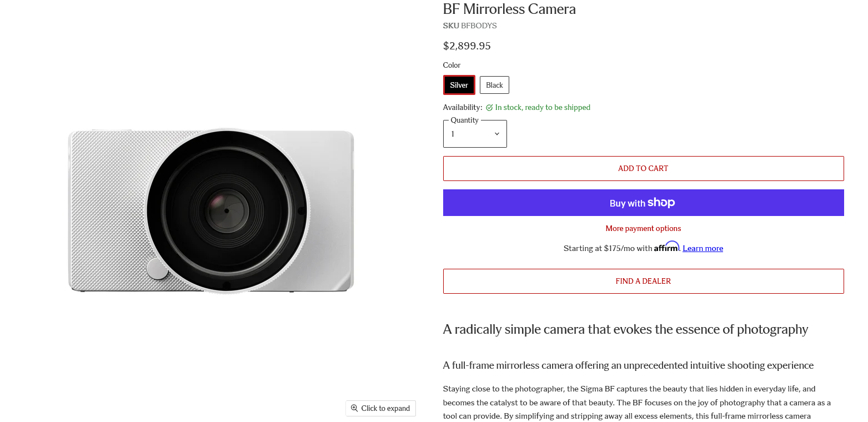Click the Quantity chevron arrow

(497, 134)
